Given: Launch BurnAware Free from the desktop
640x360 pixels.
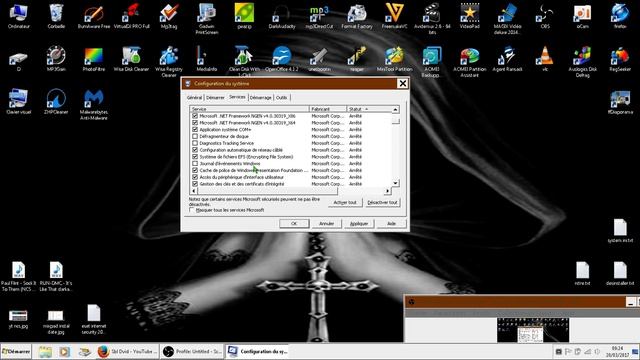Looking at the screenshot, I should pos(94,16).
